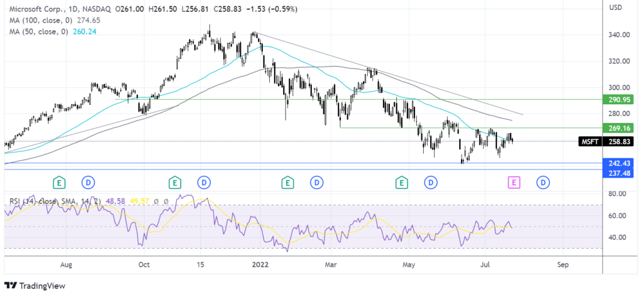Image resolution: width=644 pixels, height=297 pixels.
Task: Select the MA 50 indicator legend
Action: [x=45, y=33]
